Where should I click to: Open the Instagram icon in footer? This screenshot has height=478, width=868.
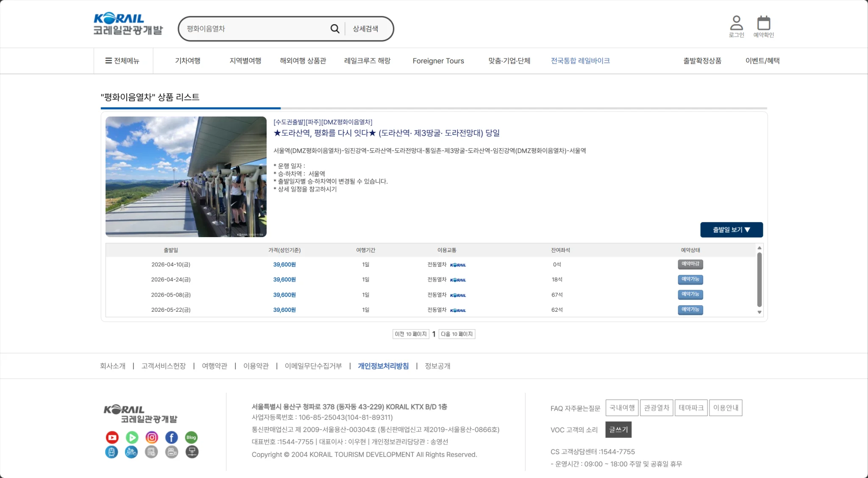point(152,437)
